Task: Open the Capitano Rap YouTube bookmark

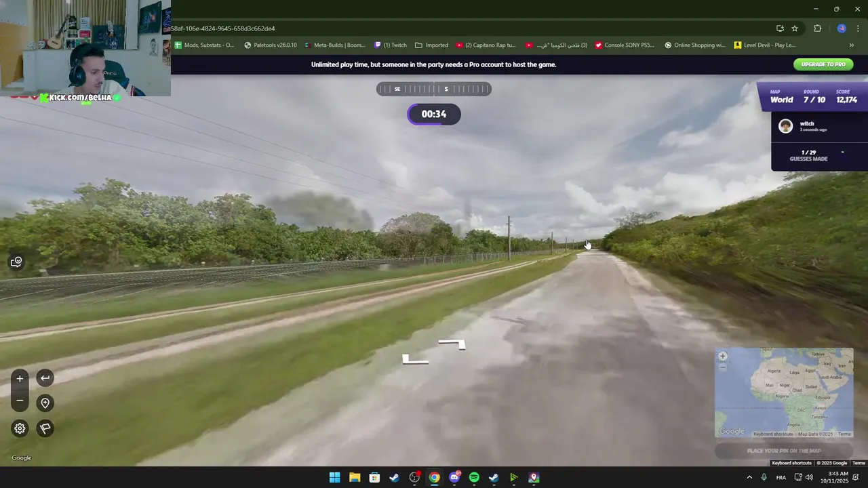Action: [486, 45]
